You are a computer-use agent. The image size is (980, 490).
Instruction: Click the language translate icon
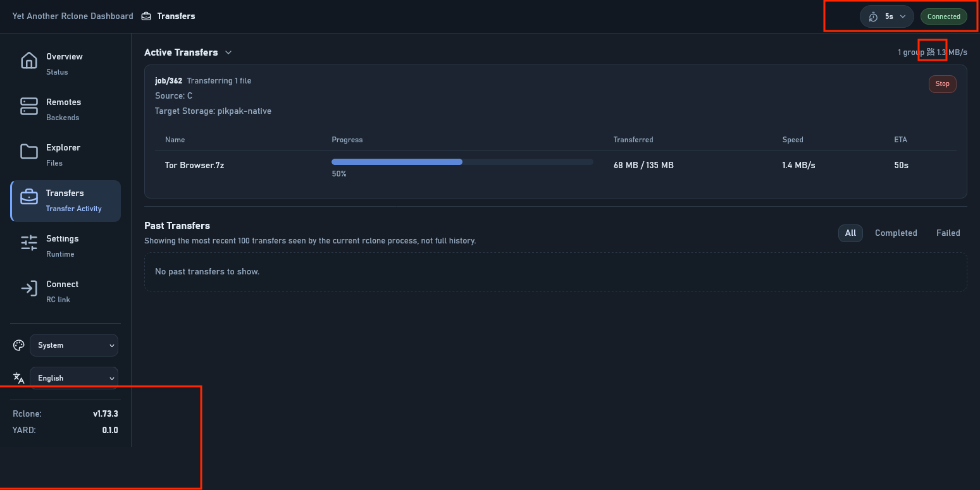tap(19, 378)
